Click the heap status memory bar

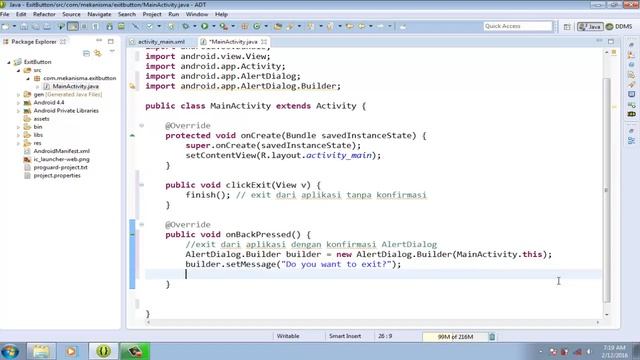[455, 337]
